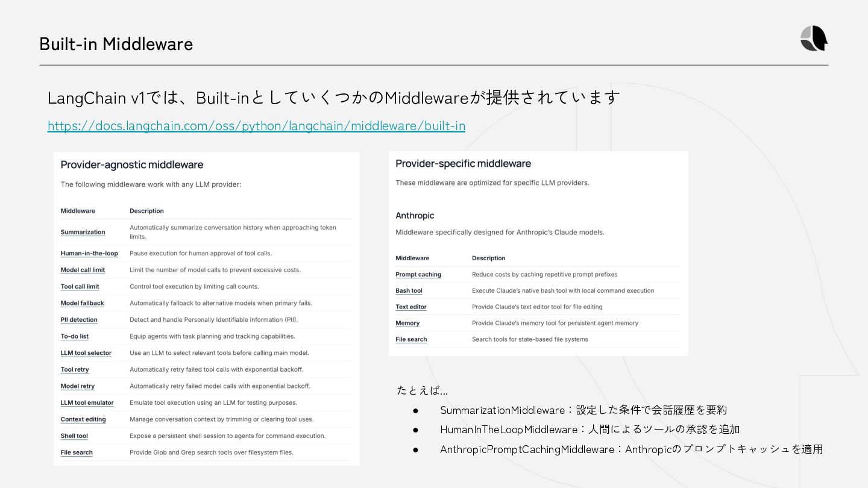This screenshot has height=488, width=868.
Task: Click 'These middleware are optimized for specific LLM providers' text
Action: [x=492, y=183]
